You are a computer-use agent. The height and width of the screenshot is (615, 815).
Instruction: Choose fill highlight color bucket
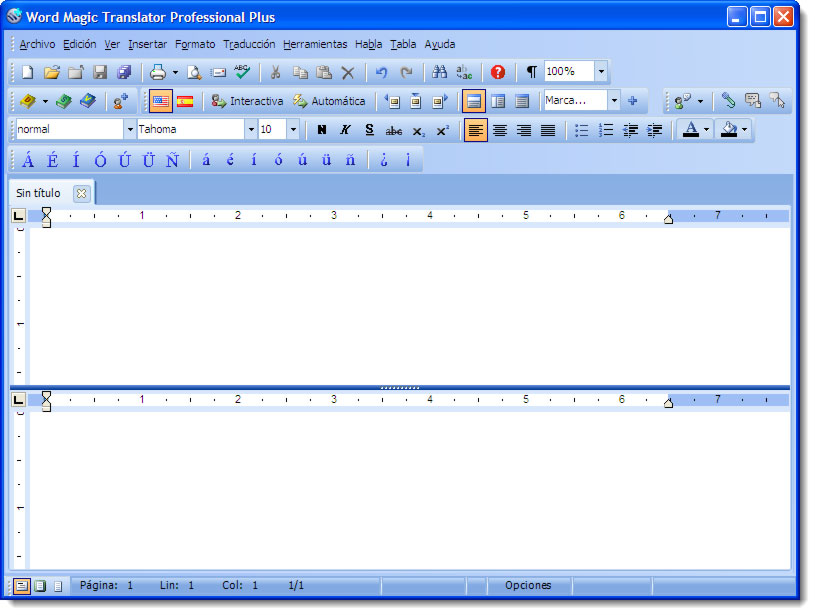pyautogui.click(x=729, y=129)
